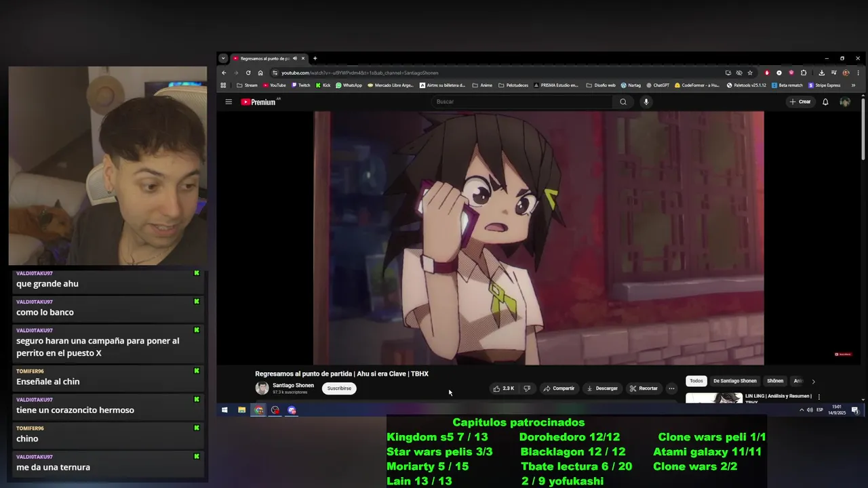Like the video (2.3 K)
The width and height of the screenshot is (868, 488).
[x=504, y=388]
